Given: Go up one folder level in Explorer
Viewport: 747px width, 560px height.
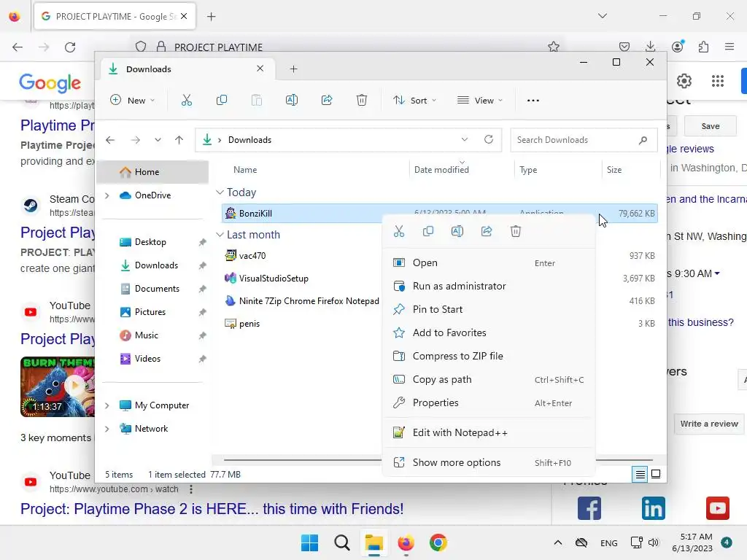Looking at the screenshot, I should [179, 140].
